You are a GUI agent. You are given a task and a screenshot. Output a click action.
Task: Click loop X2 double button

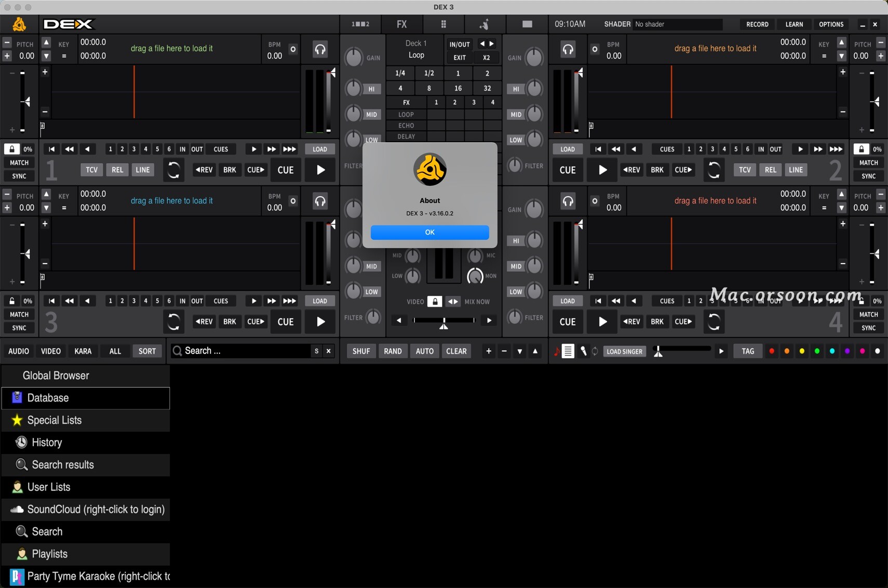pos(486,58)
